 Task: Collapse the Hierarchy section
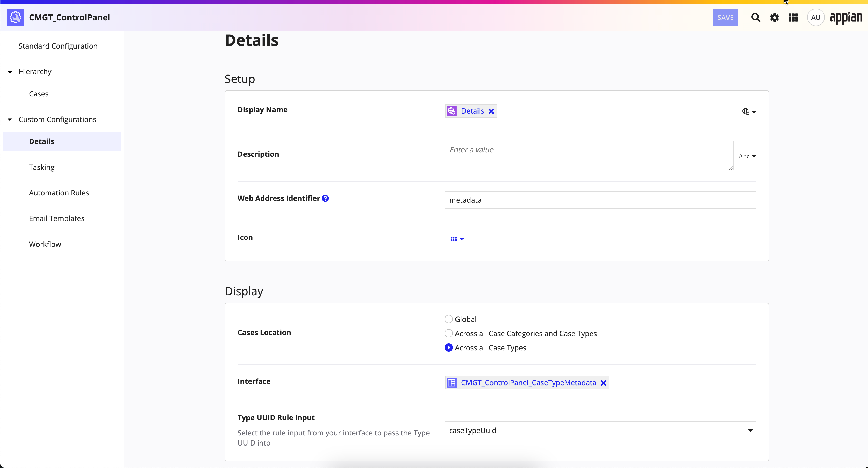(x=10, y=72)
